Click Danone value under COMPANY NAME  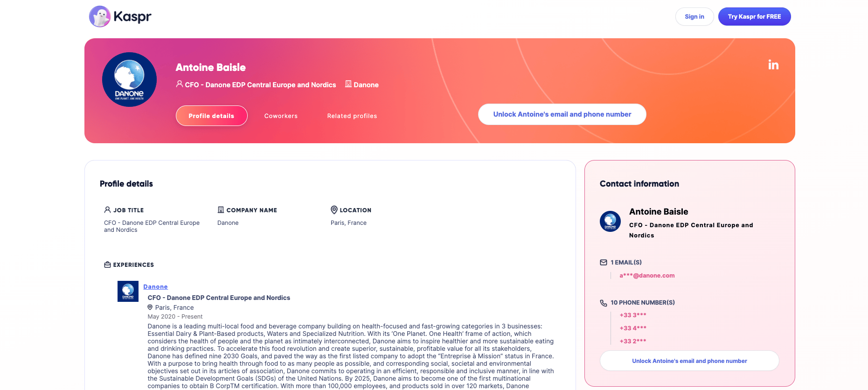click(228, 223)
